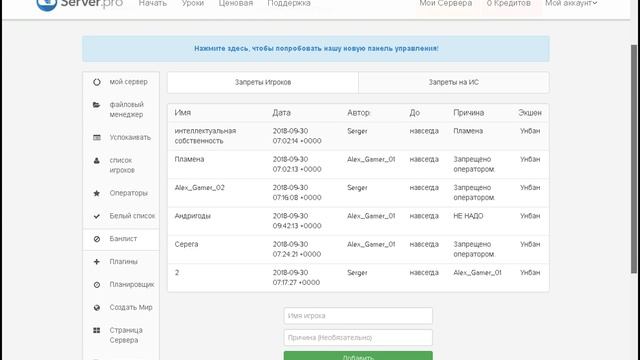Open Поддержка in the top navigation

[x=289, y=3]
